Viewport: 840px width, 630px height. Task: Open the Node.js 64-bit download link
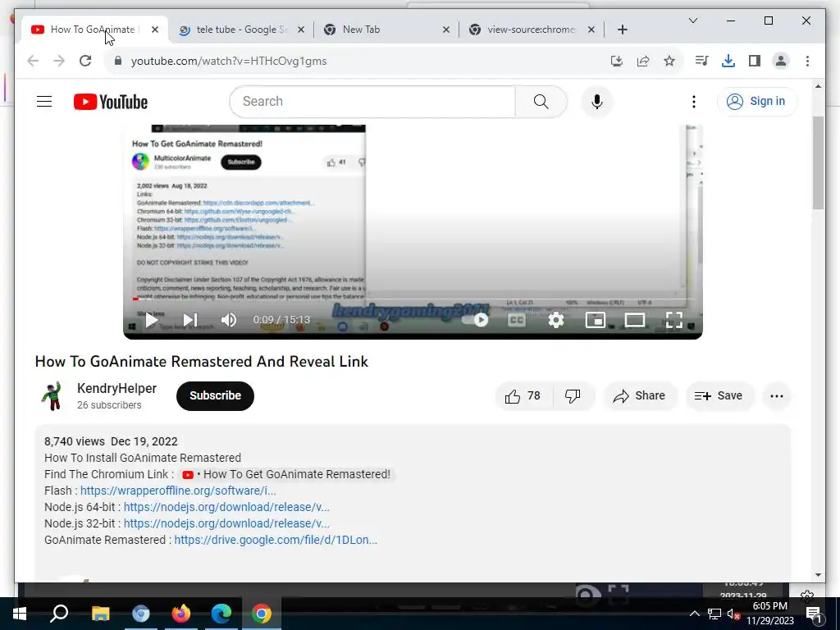point(226,507)
